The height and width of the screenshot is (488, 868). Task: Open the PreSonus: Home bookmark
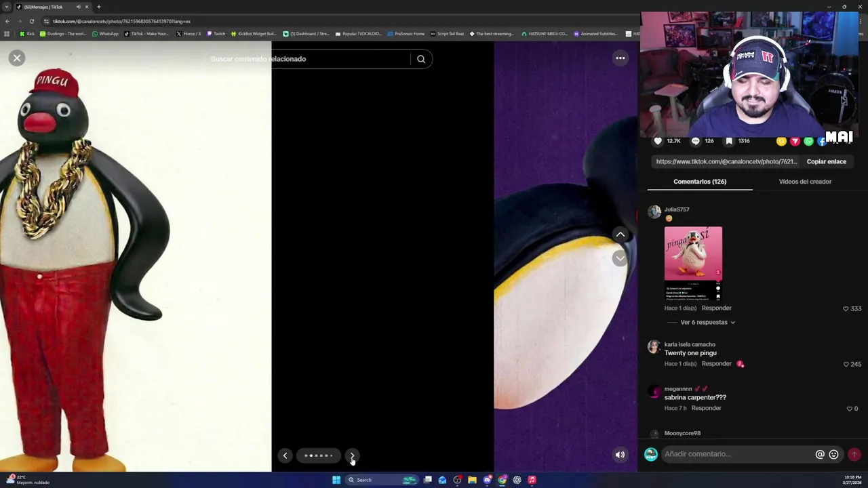[x=406, y=34]
